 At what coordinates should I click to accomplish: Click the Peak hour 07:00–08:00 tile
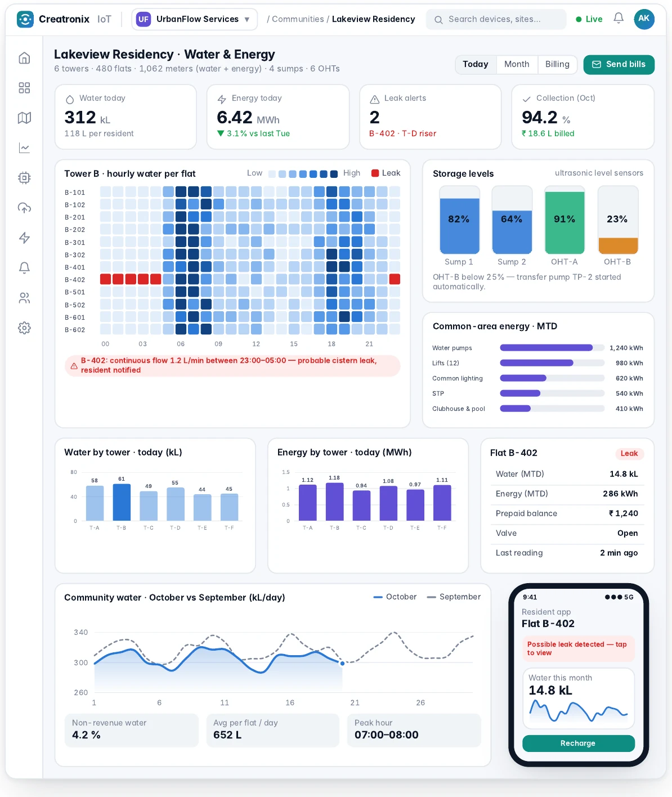pos(414,731)
